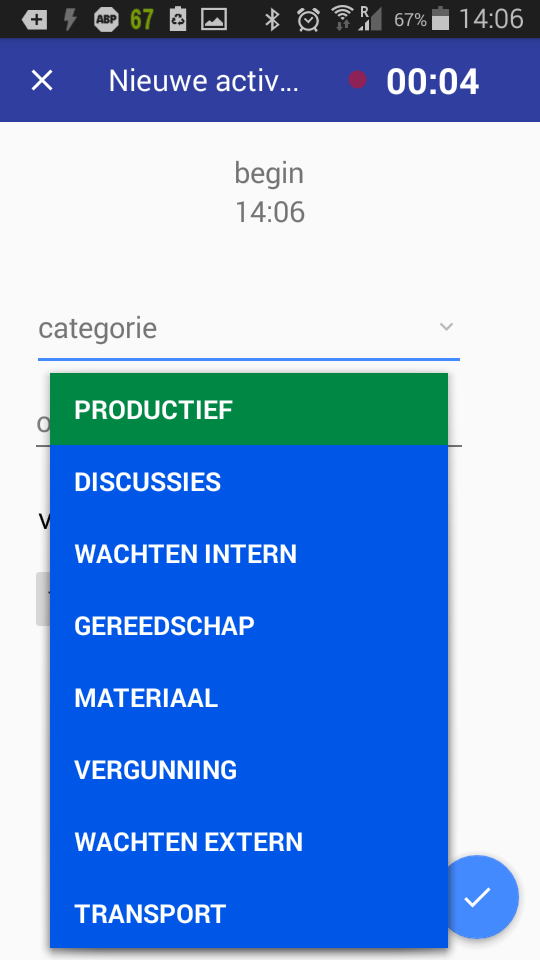This screenshot has width=540, height=960.
Task: Choose WACHTEN INTERN from the list
Action: (249, 553)
